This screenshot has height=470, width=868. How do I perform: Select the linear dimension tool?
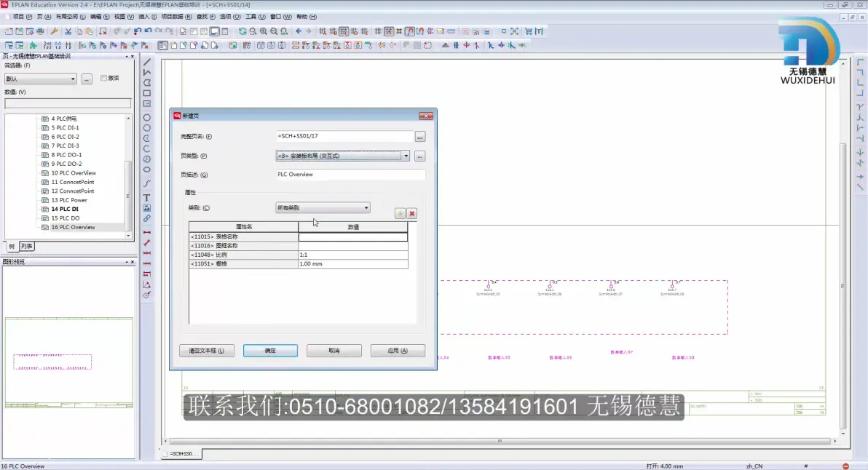147,232
